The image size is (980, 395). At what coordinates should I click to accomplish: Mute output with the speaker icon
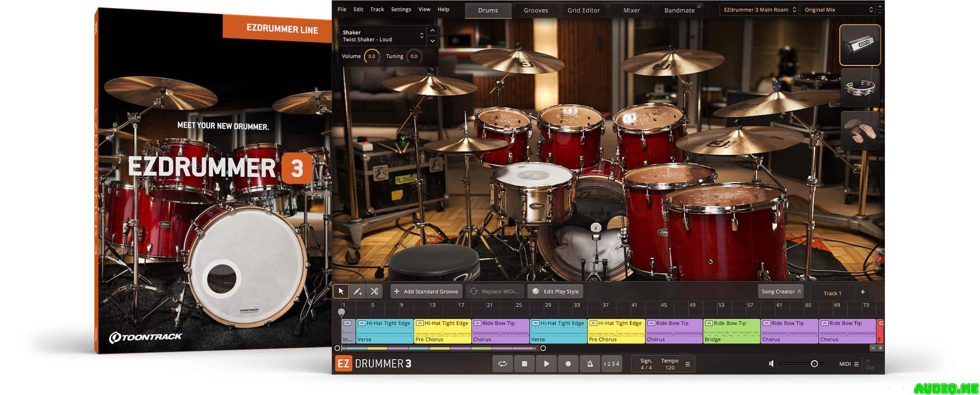tap(771, 364)
